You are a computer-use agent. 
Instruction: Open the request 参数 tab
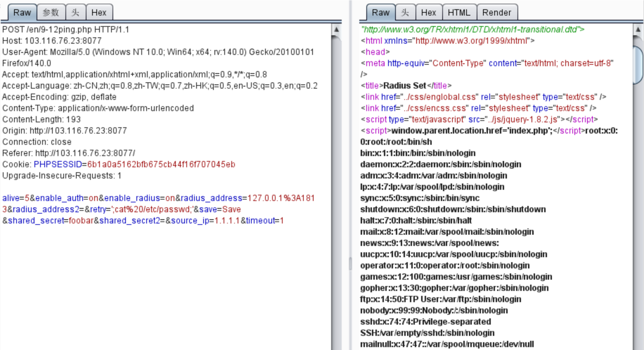pyautogui.click(x=51, y=12)
